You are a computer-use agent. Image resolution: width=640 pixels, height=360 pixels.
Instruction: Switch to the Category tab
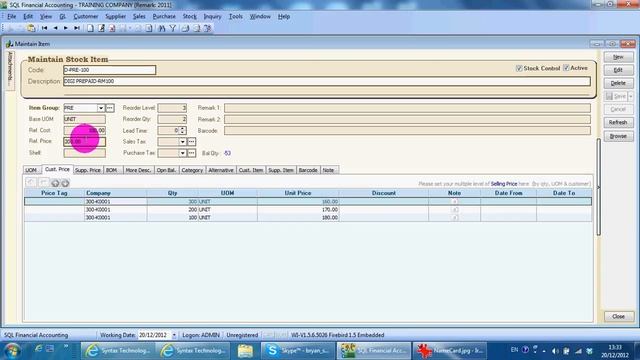pos(192,170)
